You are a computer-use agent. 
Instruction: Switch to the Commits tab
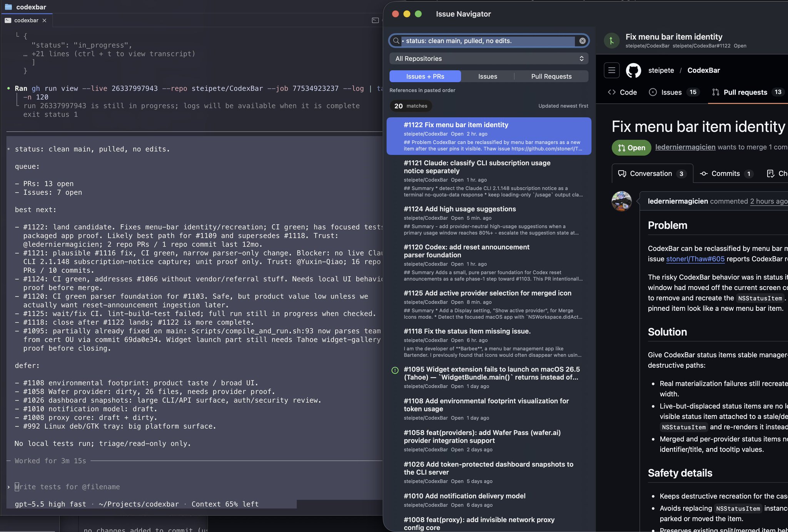click(x=726, y=173)
